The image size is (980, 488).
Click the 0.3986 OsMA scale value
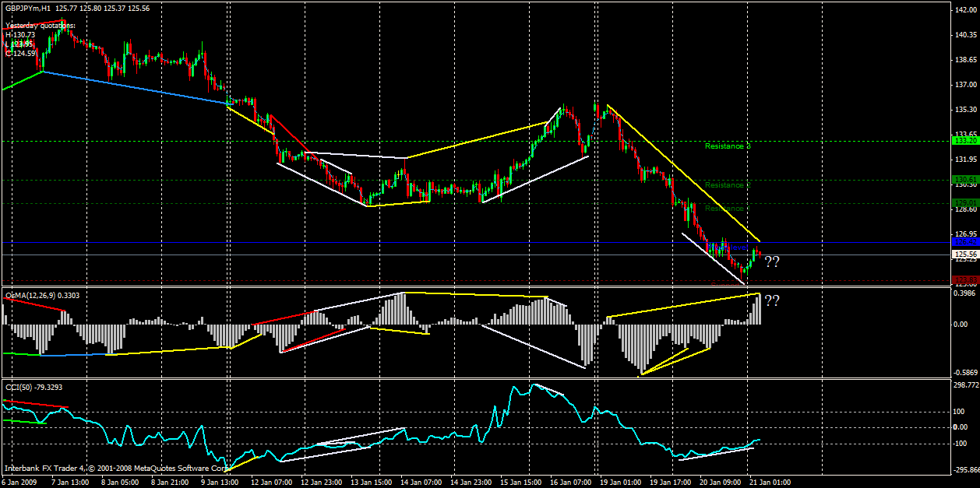point(965,295)
